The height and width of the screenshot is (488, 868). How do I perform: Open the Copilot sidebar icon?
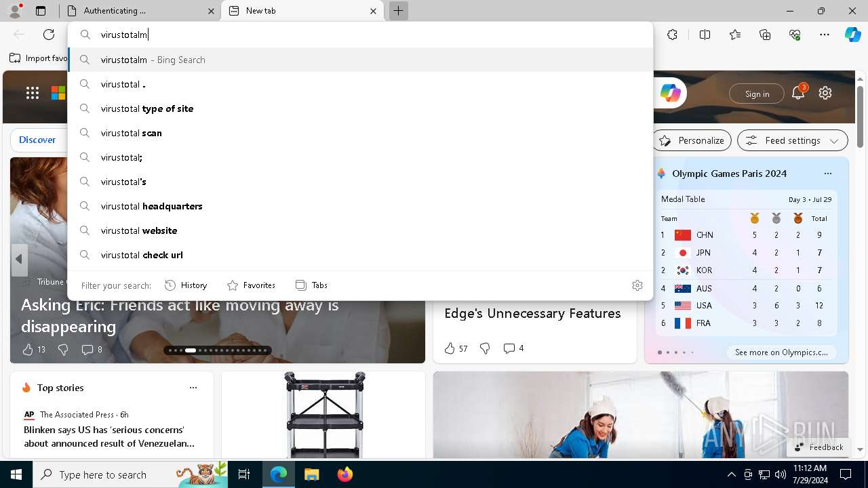[852, 35]
